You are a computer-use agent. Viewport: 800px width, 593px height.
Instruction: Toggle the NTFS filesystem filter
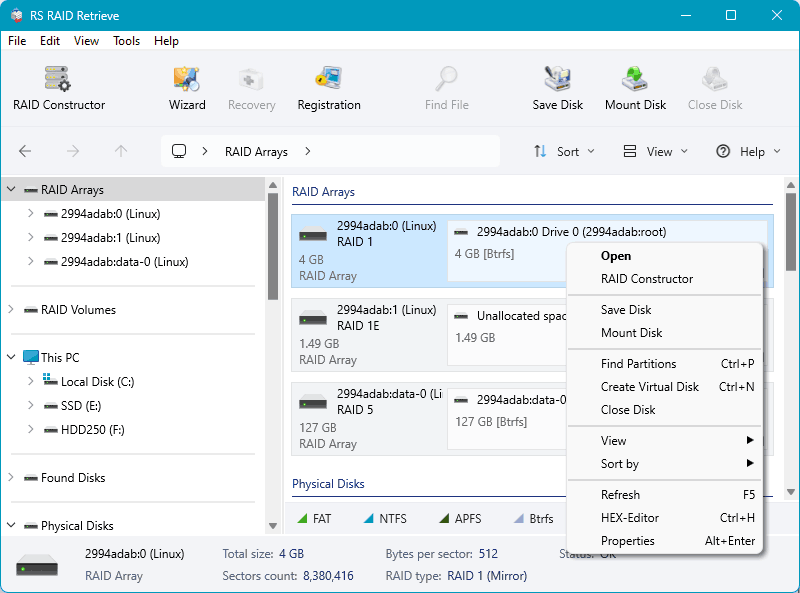tap(388, 518)
